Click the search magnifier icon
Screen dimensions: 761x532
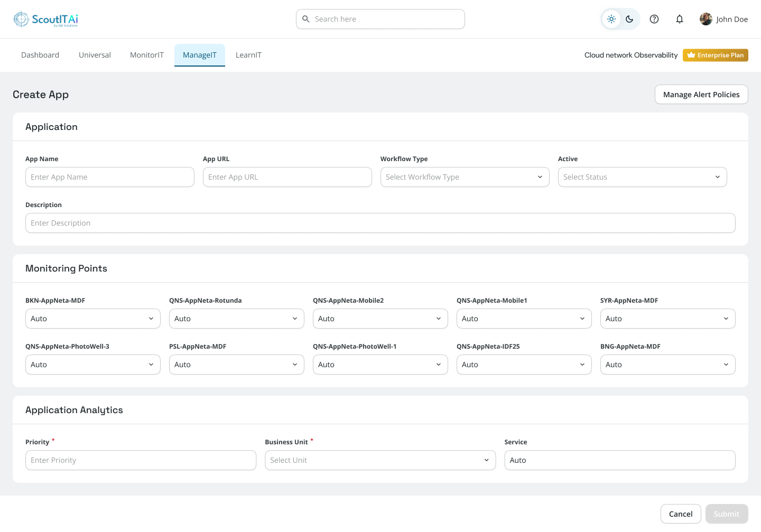306,19
